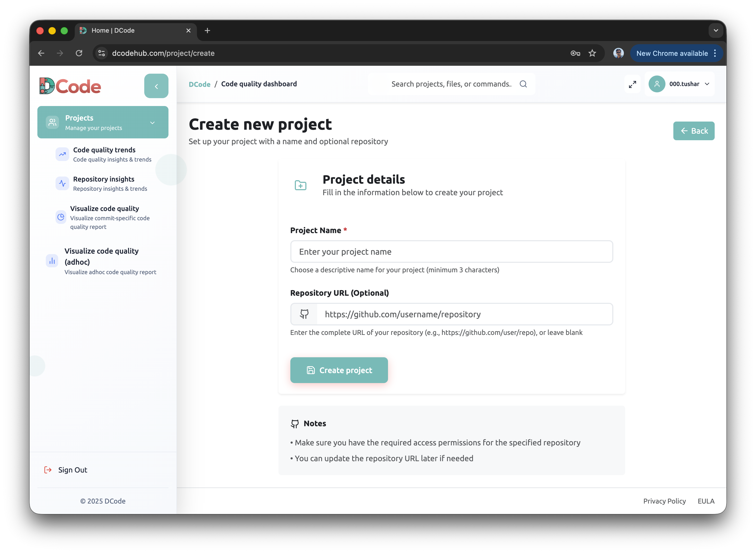Click the Sign Out arrow icon
Image resolution: width=756 pixels, height=553 pixels.
(48, 470)
